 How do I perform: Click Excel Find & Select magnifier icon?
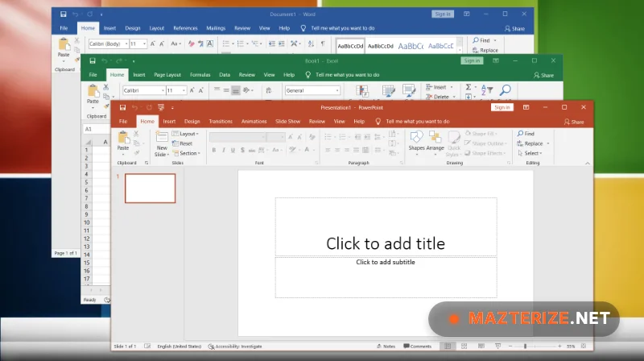click(506, 89)
